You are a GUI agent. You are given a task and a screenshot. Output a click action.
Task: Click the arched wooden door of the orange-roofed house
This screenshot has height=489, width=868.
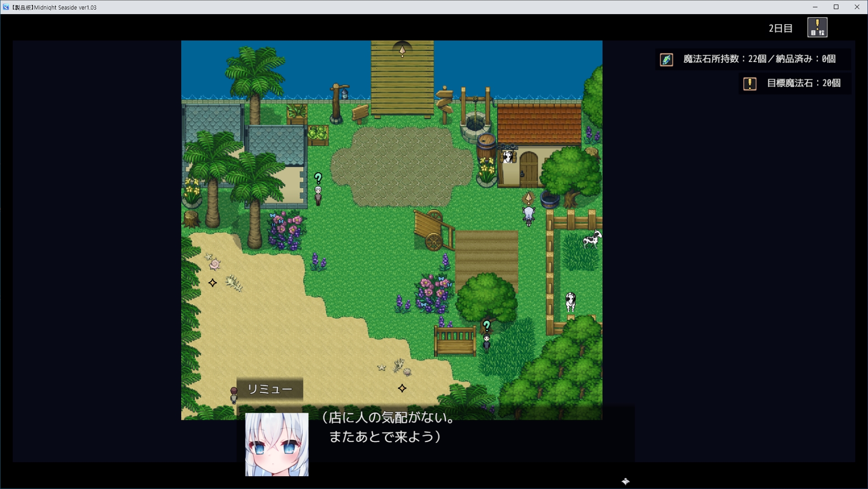point(529,169)
